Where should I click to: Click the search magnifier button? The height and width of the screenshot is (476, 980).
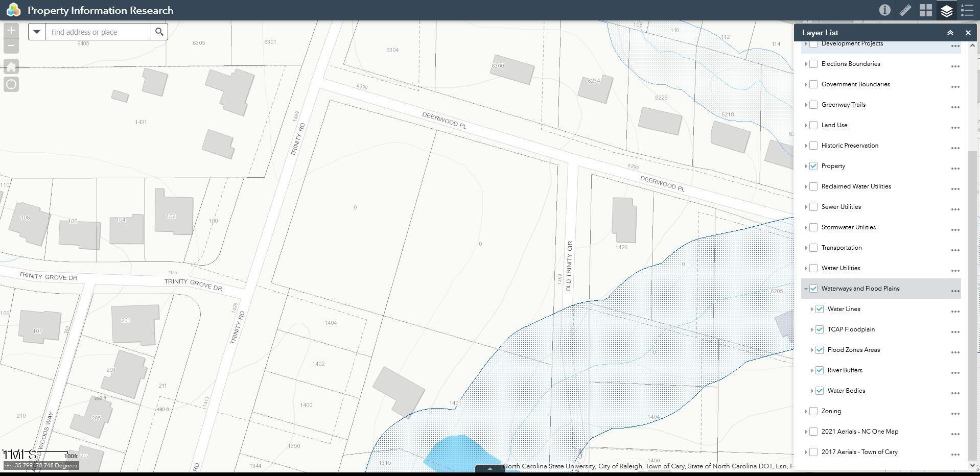[x=159, y=32]
